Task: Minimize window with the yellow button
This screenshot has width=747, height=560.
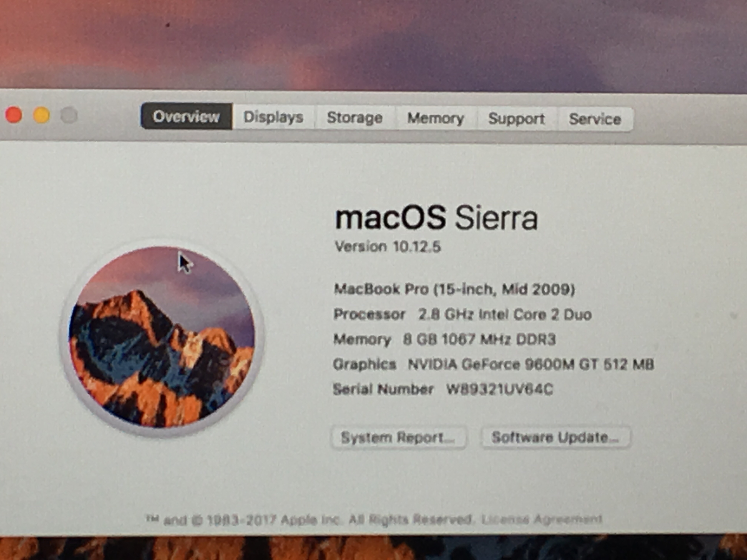Action: point(41,115)
